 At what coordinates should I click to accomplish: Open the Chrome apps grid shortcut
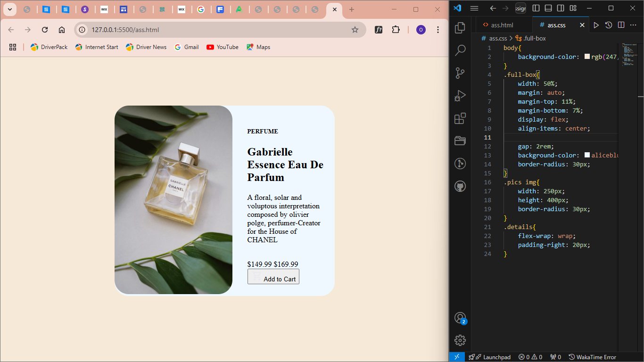13,47
